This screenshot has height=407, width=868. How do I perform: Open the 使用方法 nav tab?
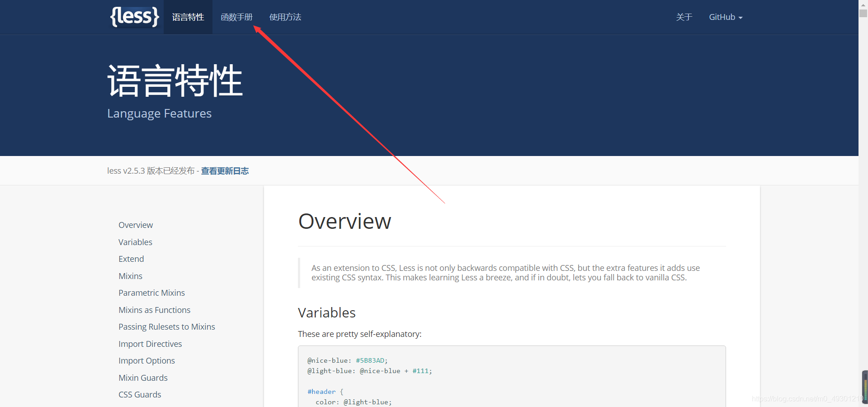[x=285, y=17]
